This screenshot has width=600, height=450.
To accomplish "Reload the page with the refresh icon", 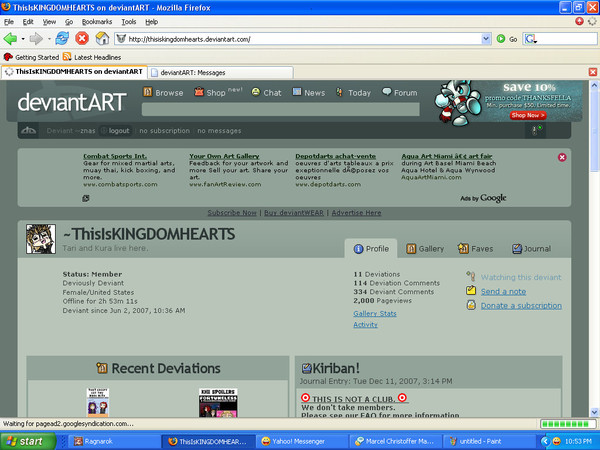I will click(62, 39).
